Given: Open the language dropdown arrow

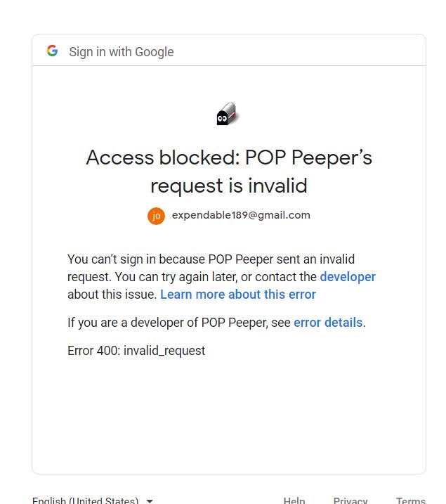Looking at the screenshot, I should pos(150,500).
